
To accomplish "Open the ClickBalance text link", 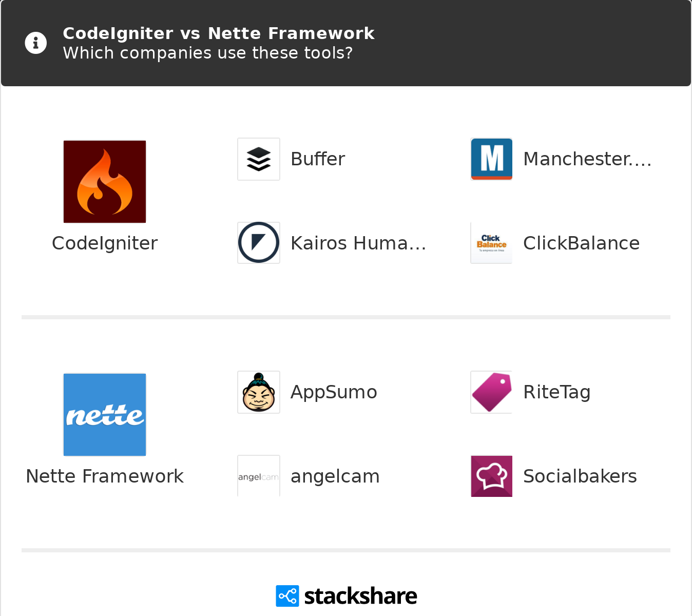I will pos(581,243).
